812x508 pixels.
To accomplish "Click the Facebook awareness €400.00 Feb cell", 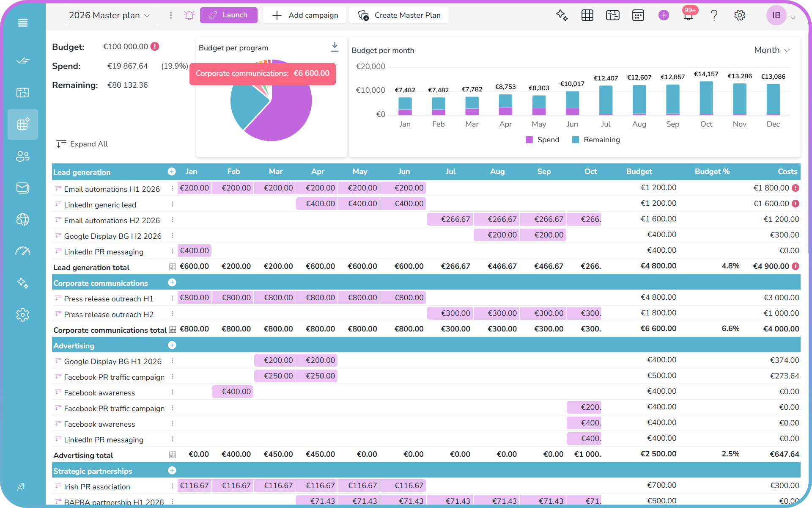I will (233, 392).
